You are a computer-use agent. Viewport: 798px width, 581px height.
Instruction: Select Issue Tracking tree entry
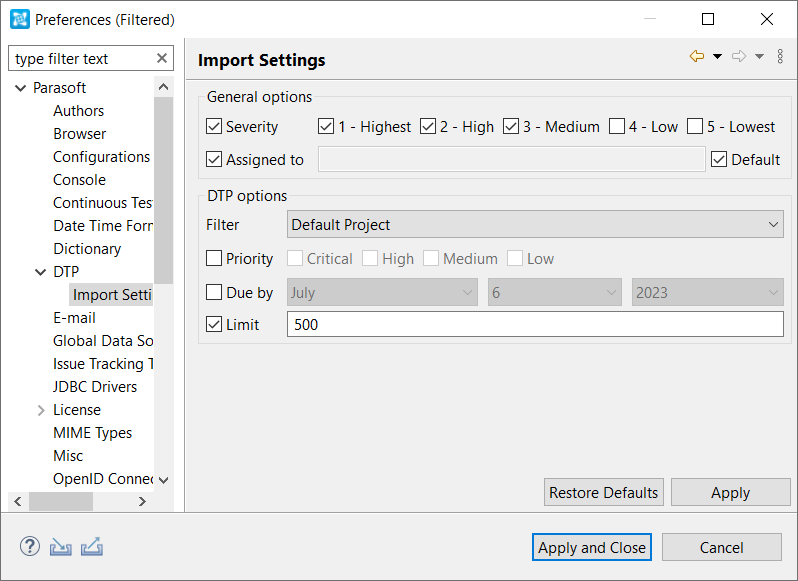pos(103,364)
